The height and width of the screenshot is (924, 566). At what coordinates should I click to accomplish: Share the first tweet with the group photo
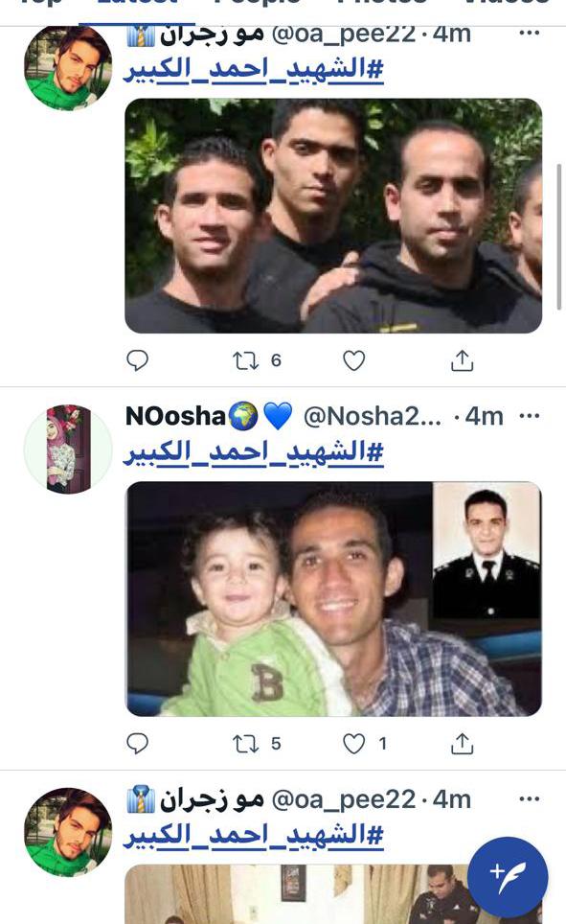463,360
